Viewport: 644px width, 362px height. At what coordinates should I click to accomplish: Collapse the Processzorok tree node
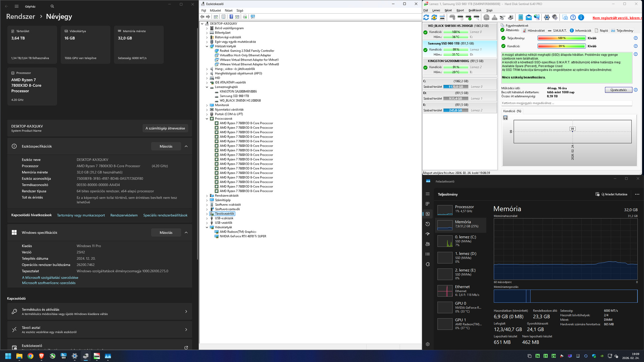[x=207, y=119]
